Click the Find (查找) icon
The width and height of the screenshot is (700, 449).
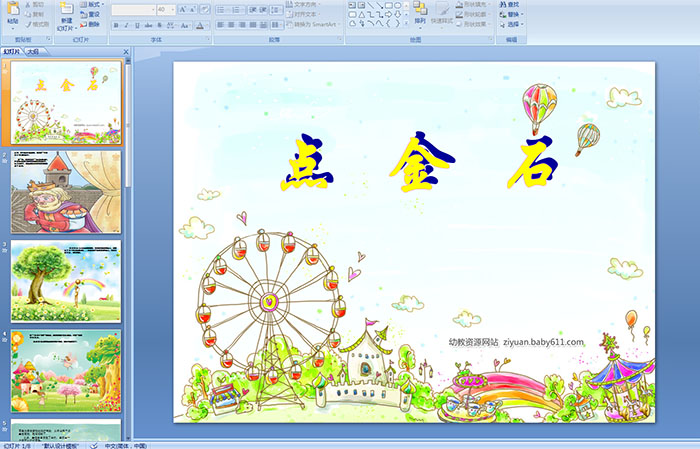coord(512,5)
